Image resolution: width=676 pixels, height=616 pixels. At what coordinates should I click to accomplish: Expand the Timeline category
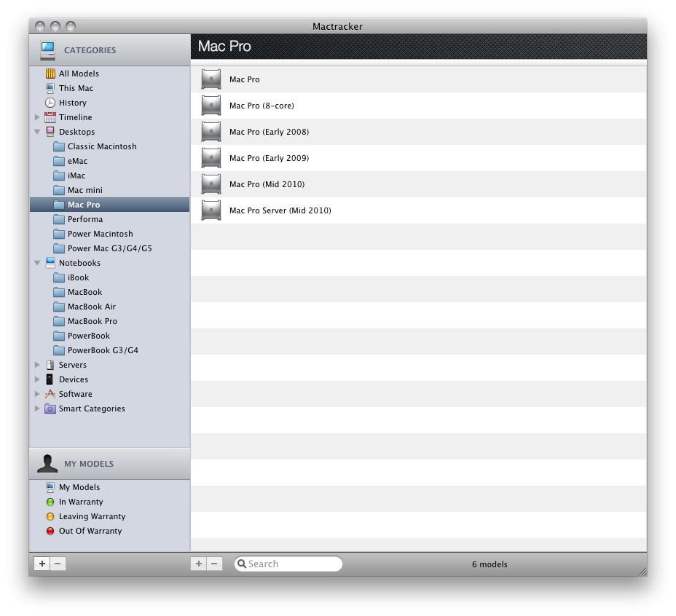(x=37, y=117)
